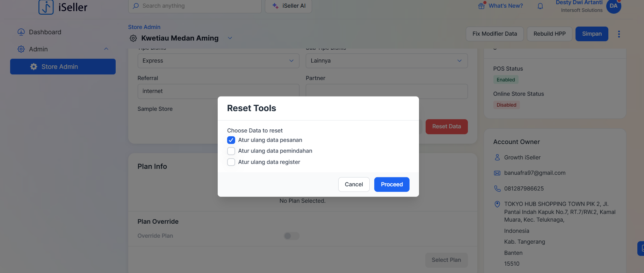Screen dimensions: 644x273
Task: Click the What's New gift icon
Action: (482, 6)
